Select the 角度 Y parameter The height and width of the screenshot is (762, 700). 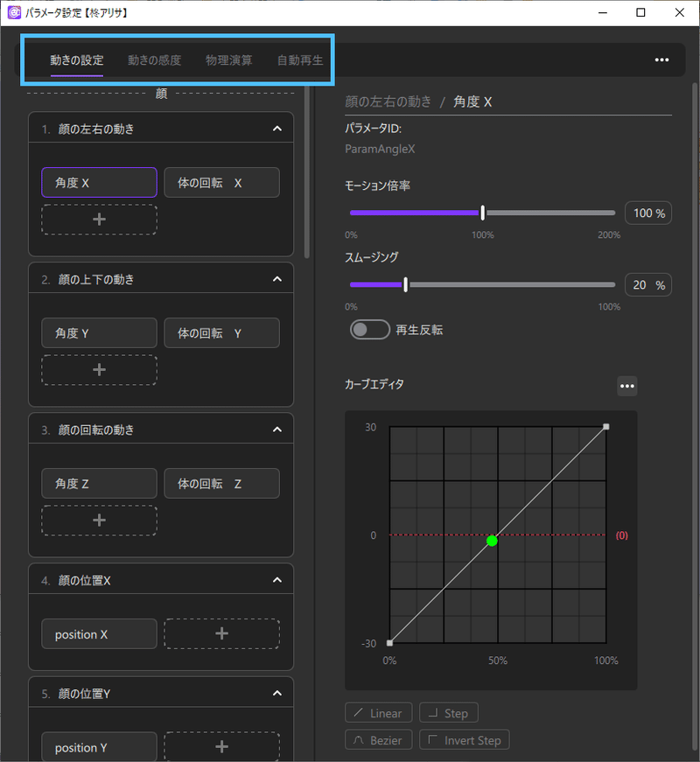pyautogui.click(x=99, y=333)
